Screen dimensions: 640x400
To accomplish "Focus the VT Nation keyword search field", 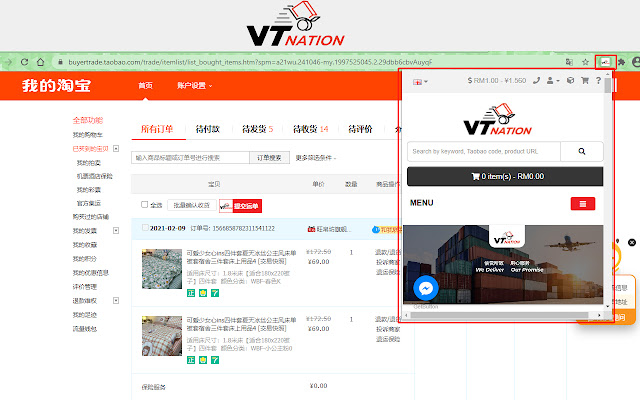I will pos(484,151).
